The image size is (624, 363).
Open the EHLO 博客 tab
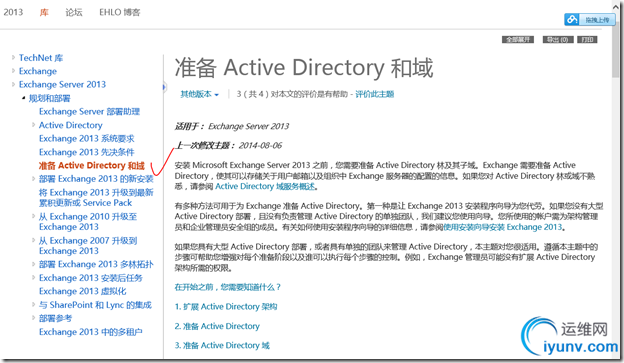(x=119, y=12)
